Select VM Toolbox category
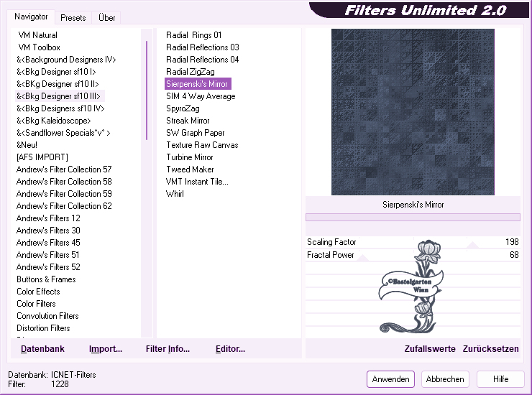The width and height of the screenshot is (532, 395). 39,47
